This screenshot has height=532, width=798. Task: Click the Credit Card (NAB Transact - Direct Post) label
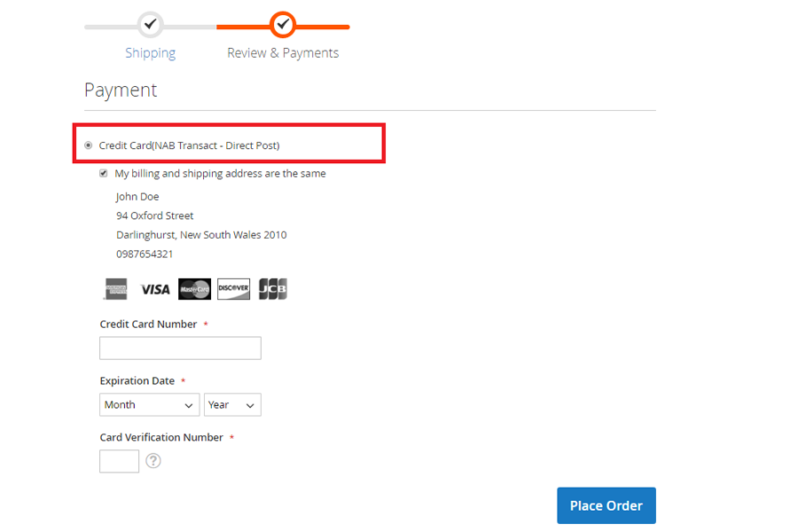189,145
